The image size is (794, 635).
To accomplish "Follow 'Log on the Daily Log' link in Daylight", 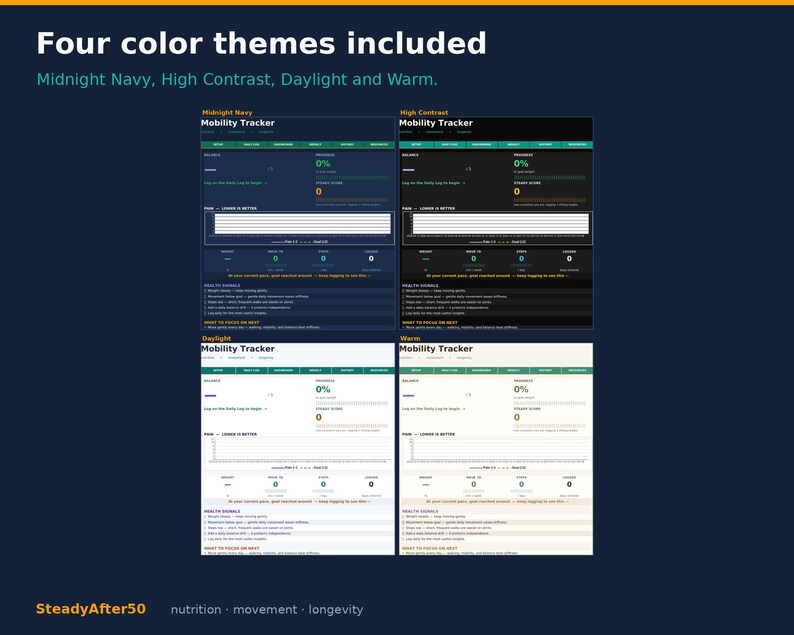I will point(235,409).
